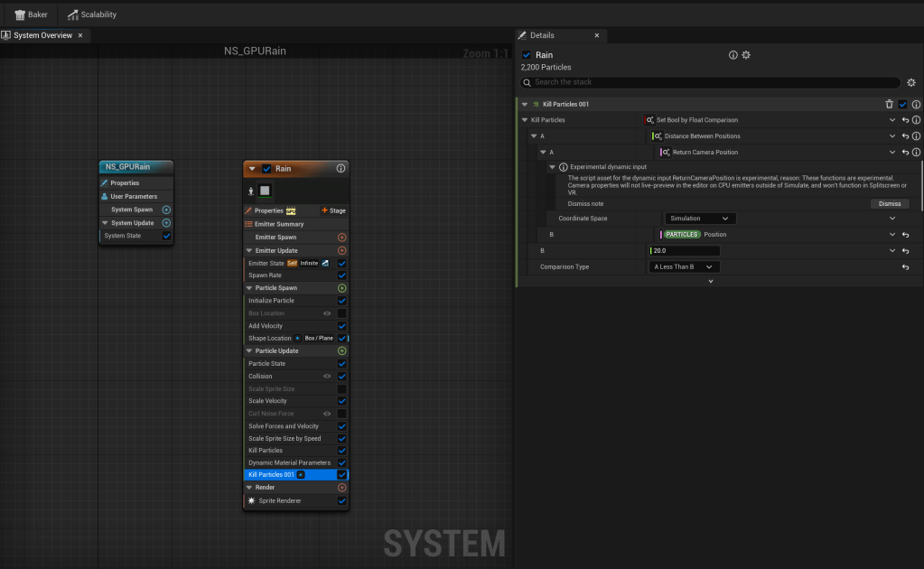Open the Baker tool
Image resolution: width=924 pixels, height=569 pixels.
(x=32, y=14)
